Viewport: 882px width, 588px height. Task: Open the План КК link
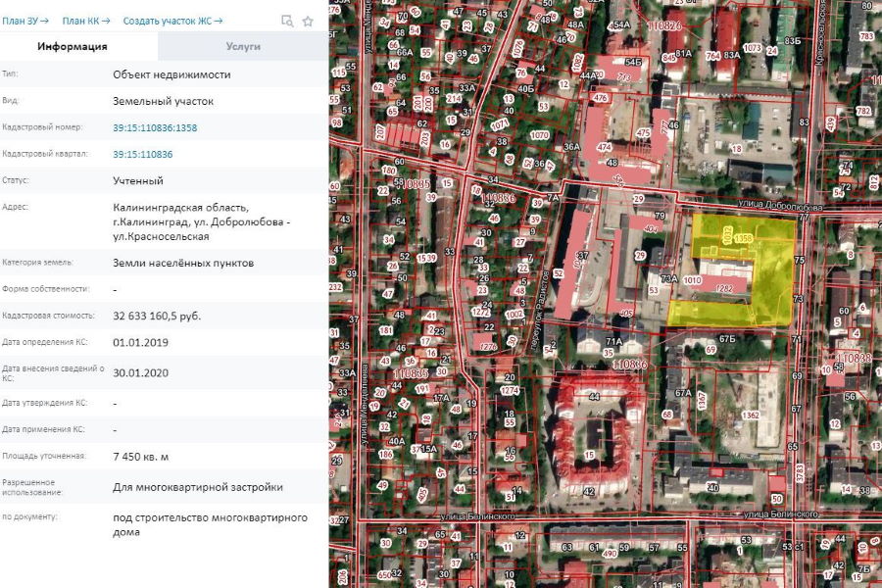(86, 21)
